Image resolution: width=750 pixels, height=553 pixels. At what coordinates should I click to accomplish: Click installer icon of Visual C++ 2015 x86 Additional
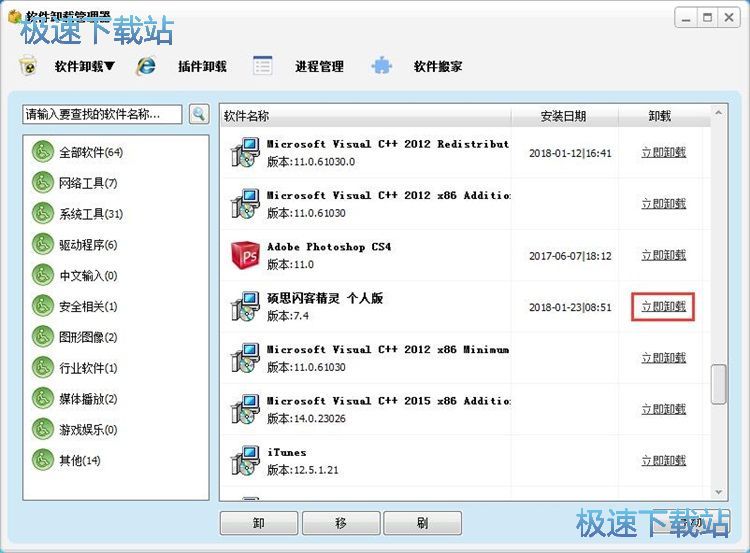245,409
